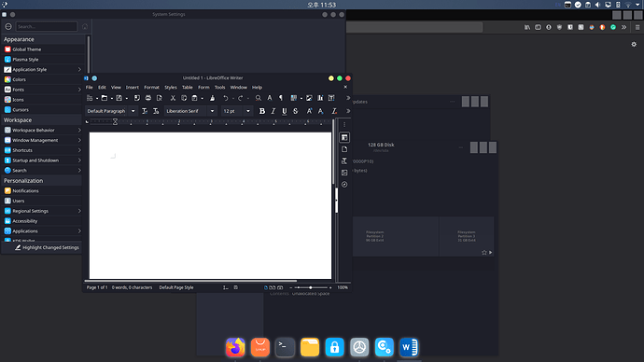
Task: Apply Strikethrough formatting icon
Action: [295, 111]
